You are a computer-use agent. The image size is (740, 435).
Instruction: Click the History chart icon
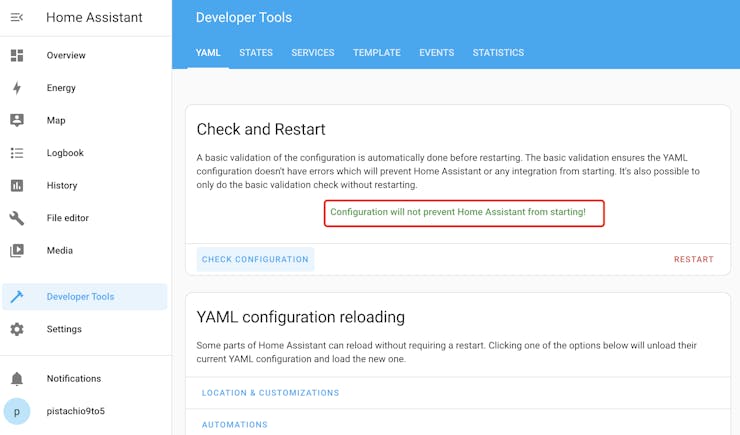click(17, 185)
